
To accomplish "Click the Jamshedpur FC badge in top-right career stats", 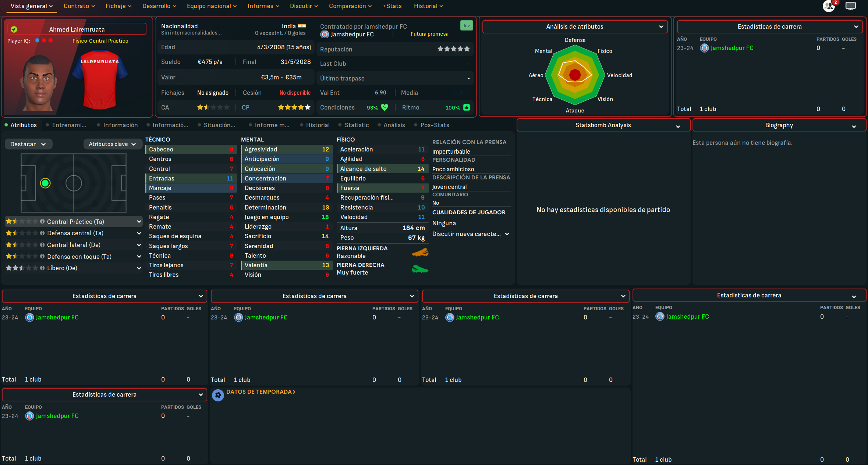I will point(704,48).
